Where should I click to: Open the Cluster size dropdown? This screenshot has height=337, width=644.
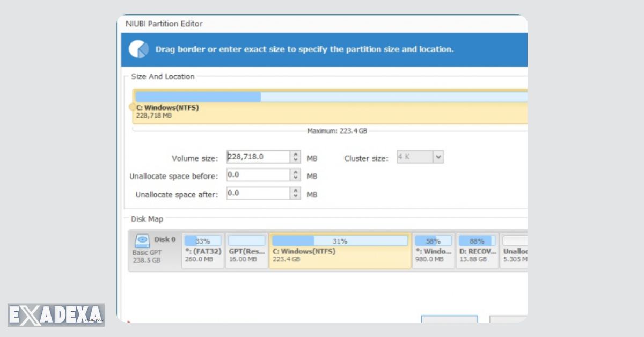(438, 157)
